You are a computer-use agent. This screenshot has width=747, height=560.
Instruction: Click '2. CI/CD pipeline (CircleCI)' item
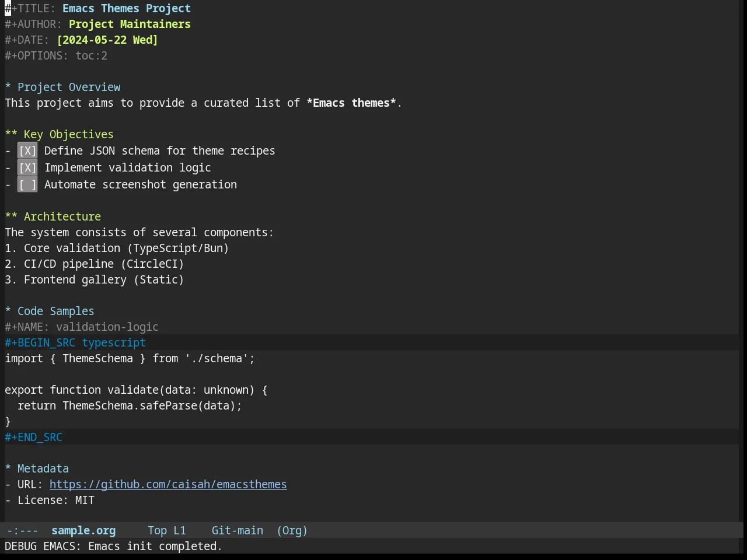click(95, 264)
